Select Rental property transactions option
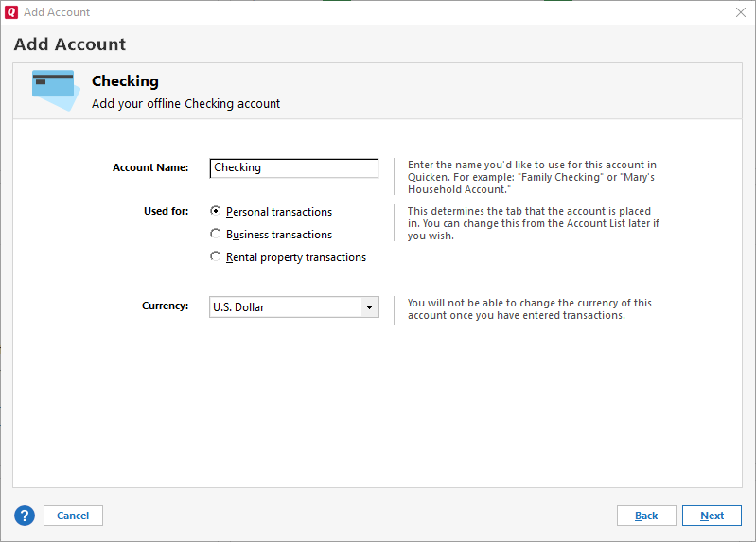The image size is (756, 542). click(216, 257)
